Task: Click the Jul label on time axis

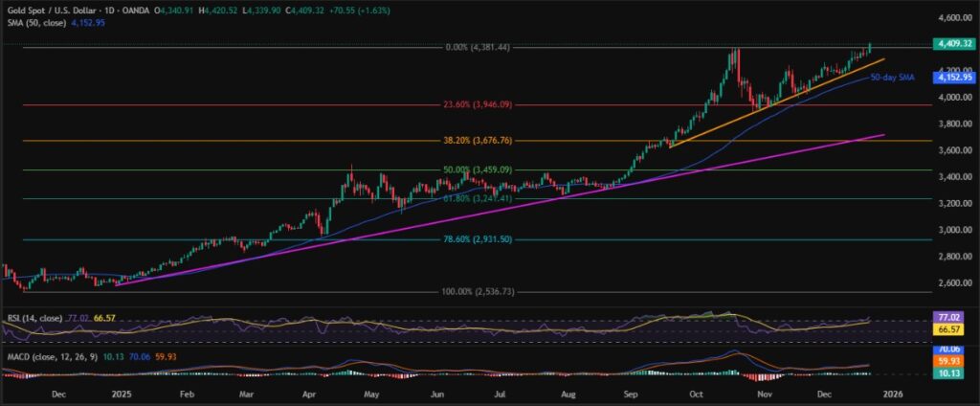Action: pyautogui.click(x=500, y=395)
